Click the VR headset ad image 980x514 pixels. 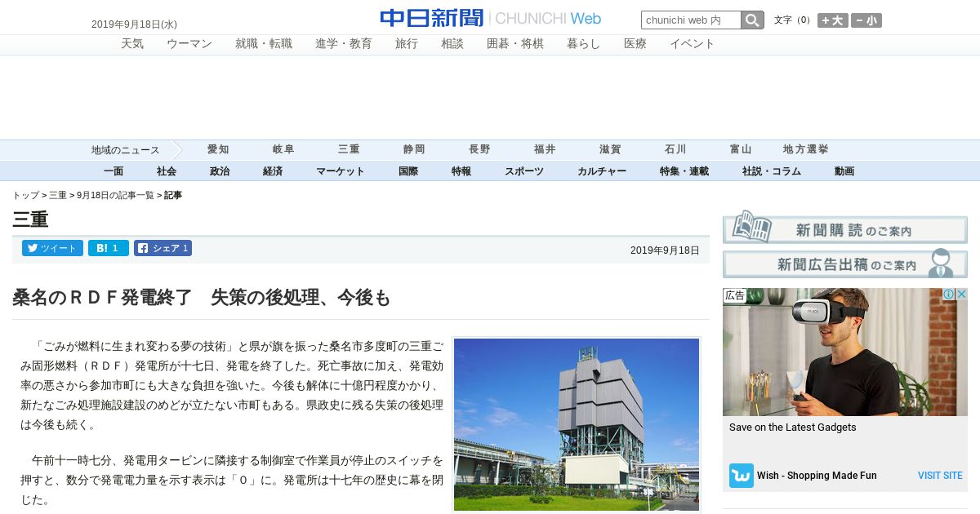[845, 352]
